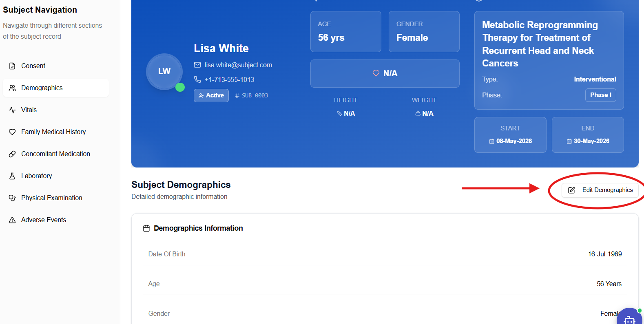Click the calendar icon in END card
Image resolution: width=644 pixels, height=324 pixels.
coord(569,141)
